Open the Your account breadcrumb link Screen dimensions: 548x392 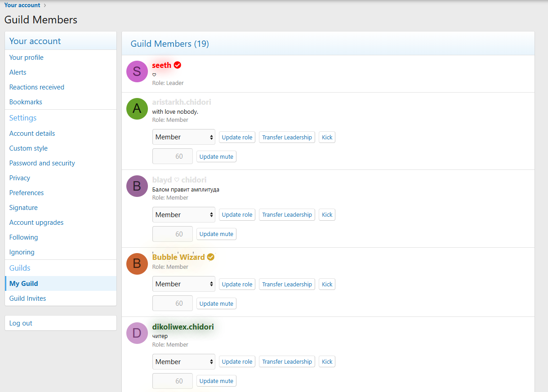[22, 5]
